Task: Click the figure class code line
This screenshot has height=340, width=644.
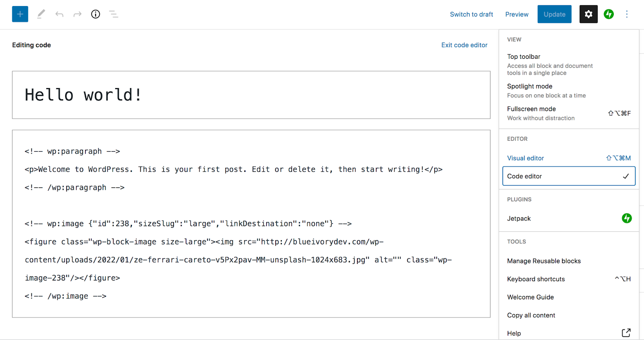Action: click(x=204, y=242)
